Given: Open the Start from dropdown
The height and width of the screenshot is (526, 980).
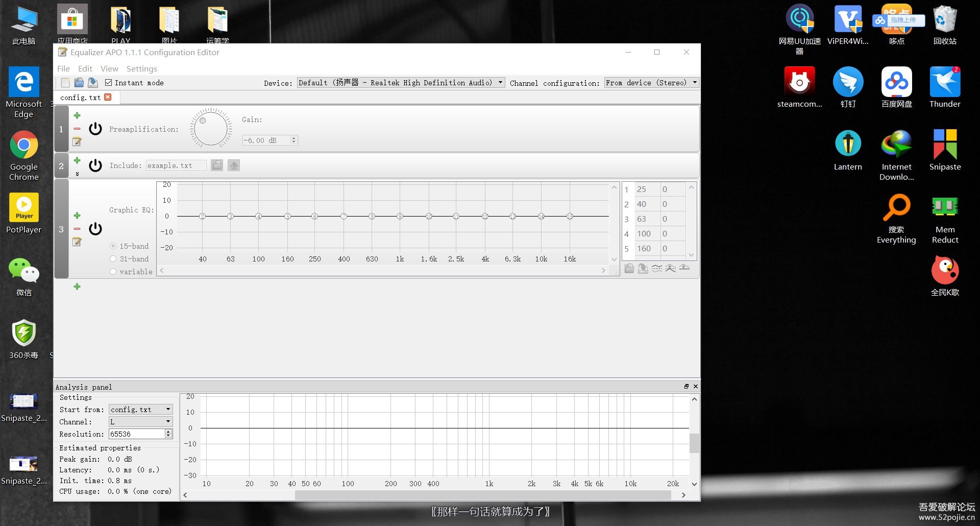Looking at the screenshot, I should [141, 410].
